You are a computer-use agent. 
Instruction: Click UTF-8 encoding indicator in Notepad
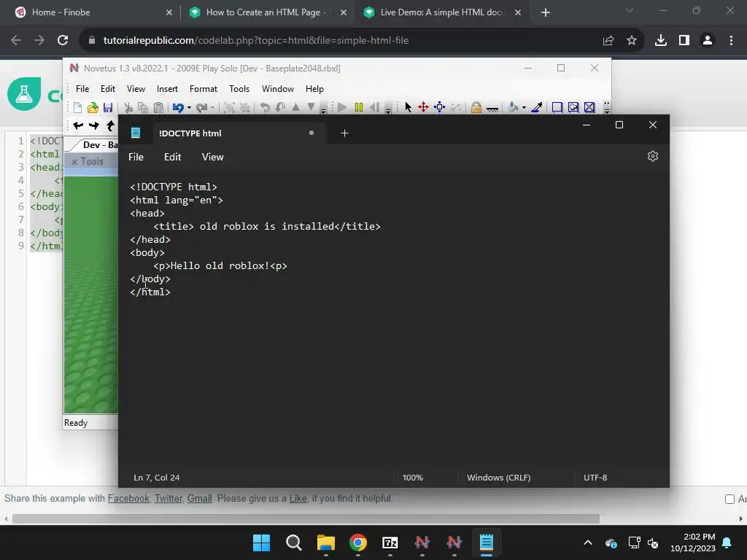pyautogui.click(x=595, y=477)
